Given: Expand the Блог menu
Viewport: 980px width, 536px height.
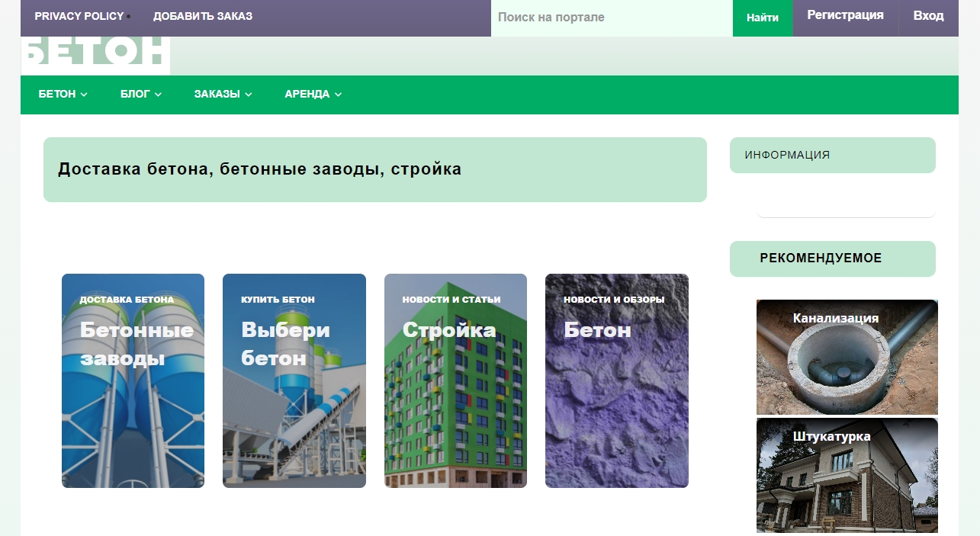Looking at the screenshot, I should coord(141,95).
